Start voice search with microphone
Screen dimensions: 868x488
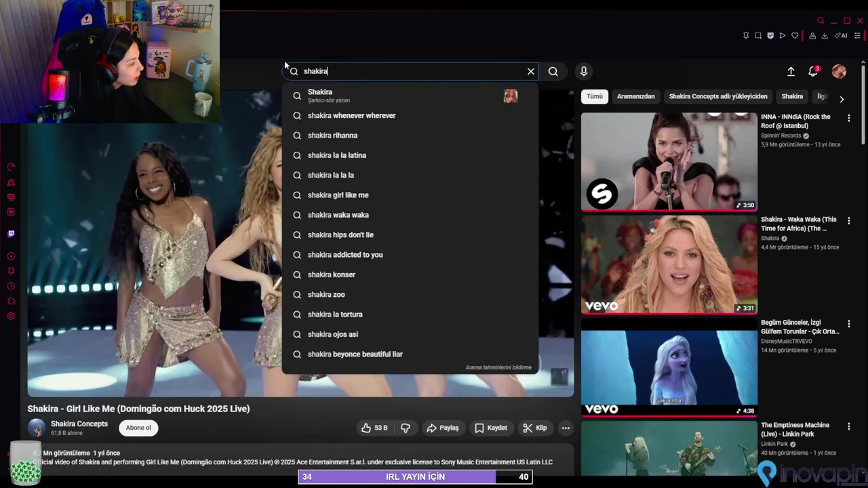click(583, 71)
